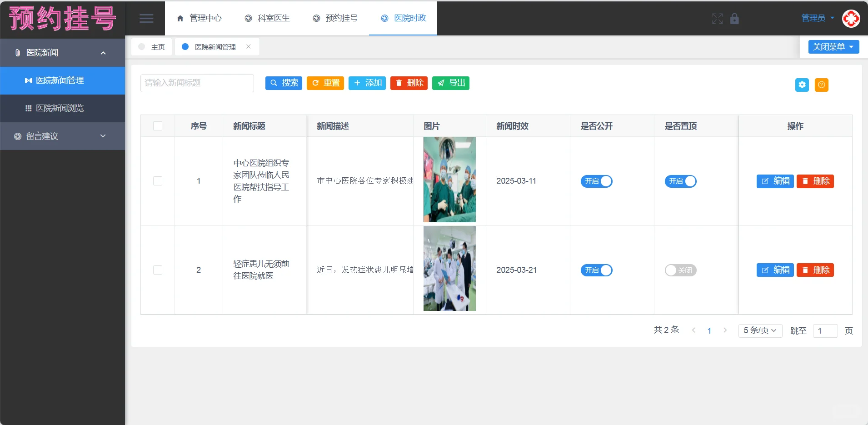This screenshot has height=425, width=868.
Task: Disable 是否公开 toggle for news item 1
Action: point(596,181)
